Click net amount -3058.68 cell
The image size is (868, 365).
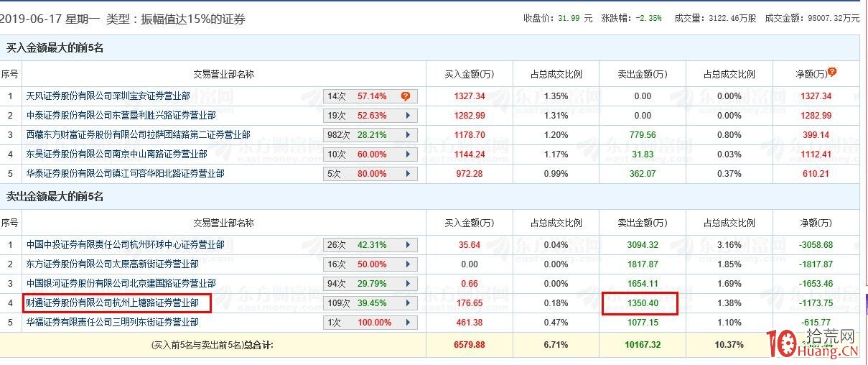pyautogui.click(x=816, y=245)
